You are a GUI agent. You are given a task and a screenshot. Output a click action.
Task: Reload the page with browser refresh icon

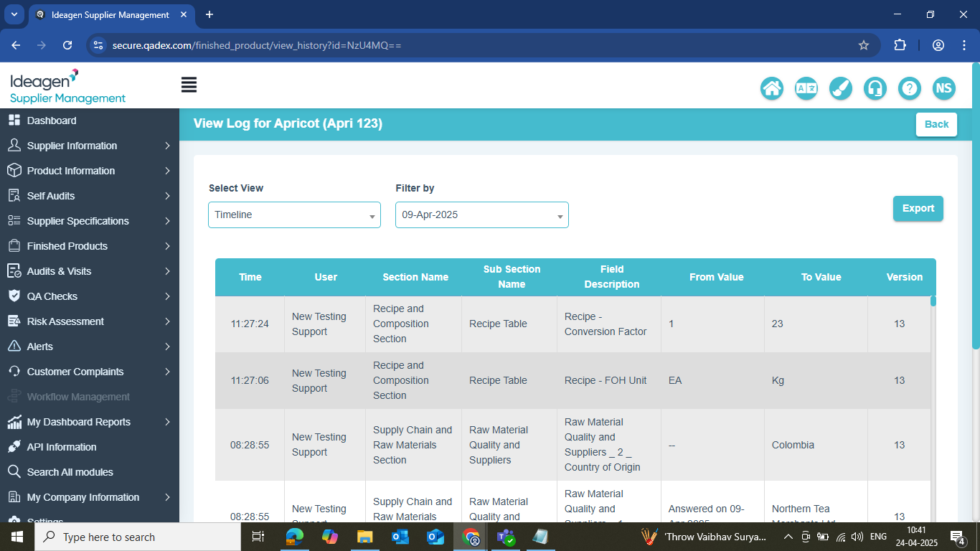[x=67, y=45]
